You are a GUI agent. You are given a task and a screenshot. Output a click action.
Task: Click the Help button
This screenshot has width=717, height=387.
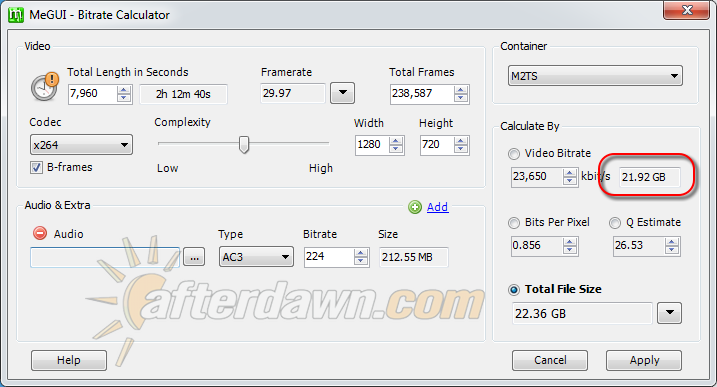69,360
